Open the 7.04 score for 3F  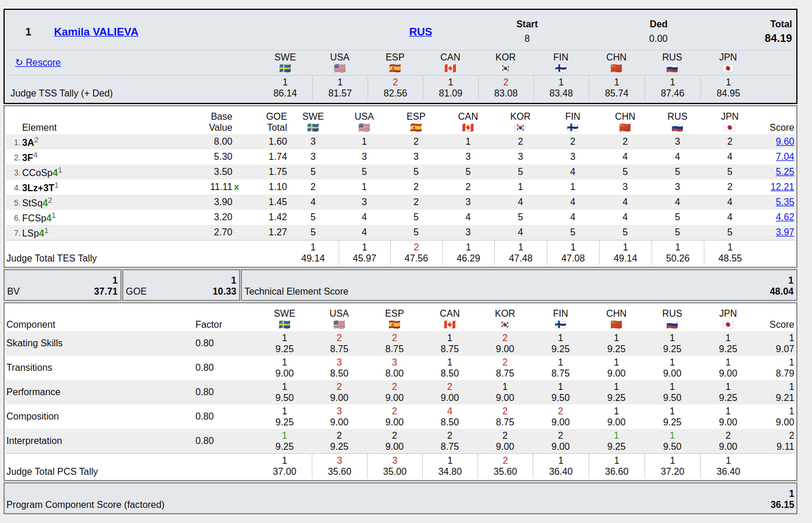[x=785, y=156]
